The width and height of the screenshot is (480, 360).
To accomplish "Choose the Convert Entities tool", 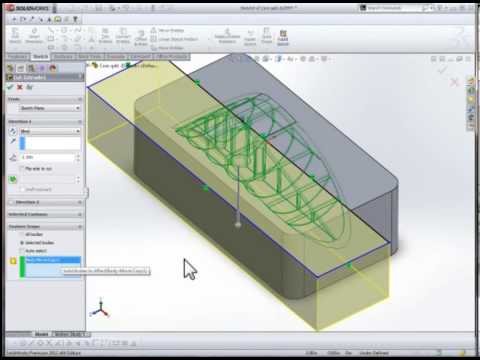I will [x=123, y=36].
